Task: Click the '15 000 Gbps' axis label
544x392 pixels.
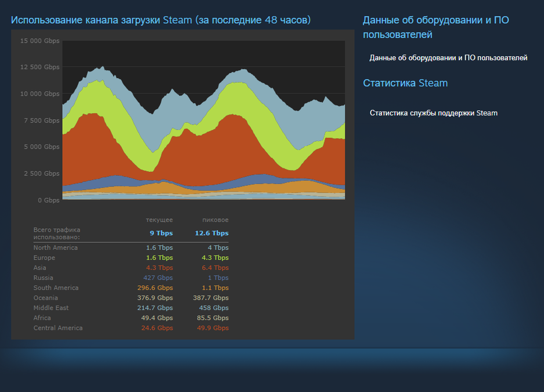Action: 39,41
